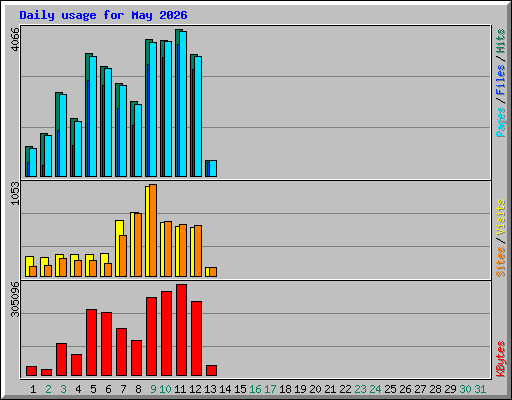The height and width of the screenshot is (400, 512).
Task: Click the KBytes legend label
Action: tap(501, 359)
